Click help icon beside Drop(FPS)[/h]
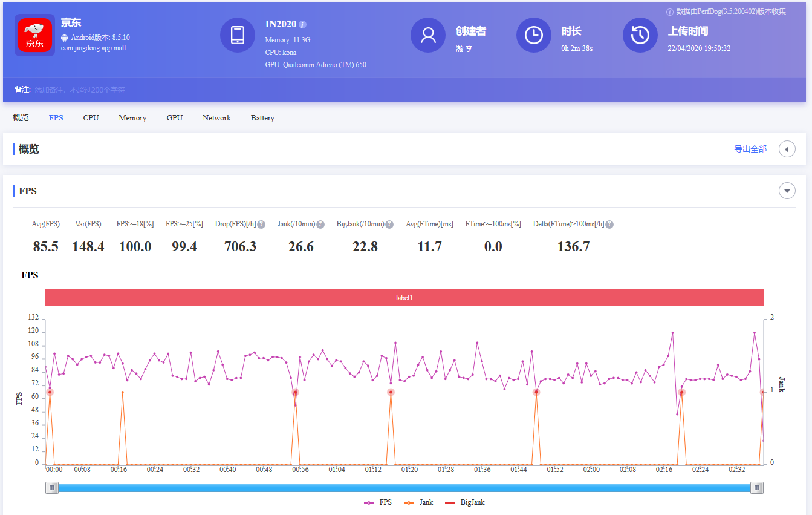The height and width of the screenshot is (515, 812). click(x=261, y=225)
